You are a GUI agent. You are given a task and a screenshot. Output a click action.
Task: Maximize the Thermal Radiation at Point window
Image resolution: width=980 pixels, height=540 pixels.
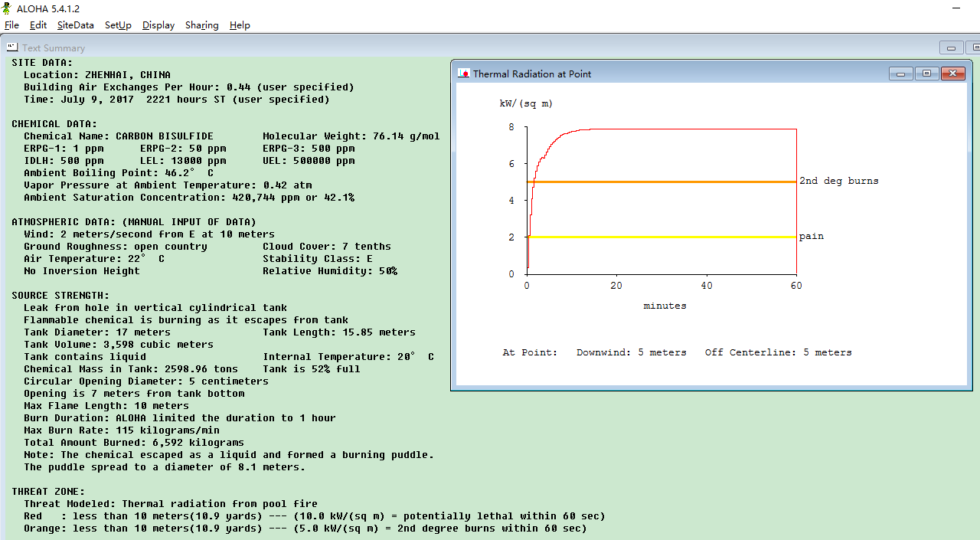click(926, 74)
